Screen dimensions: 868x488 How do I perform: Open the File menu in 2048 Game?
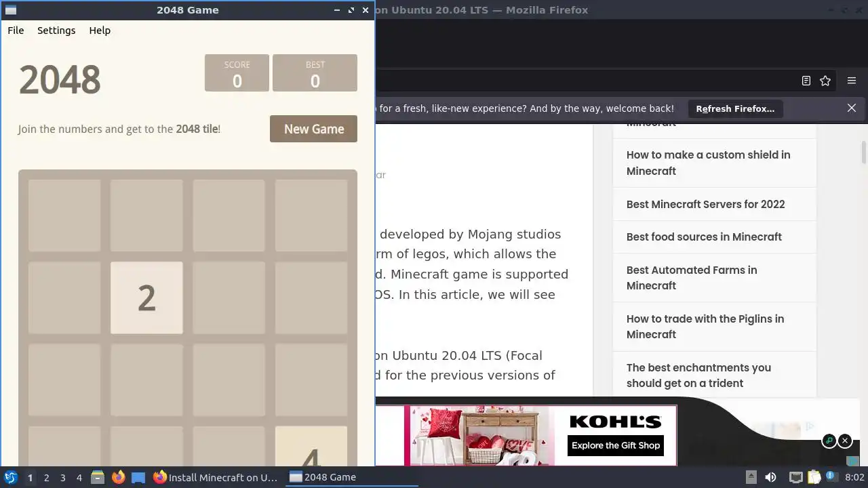pyautogui.click(x=16, y=30)
